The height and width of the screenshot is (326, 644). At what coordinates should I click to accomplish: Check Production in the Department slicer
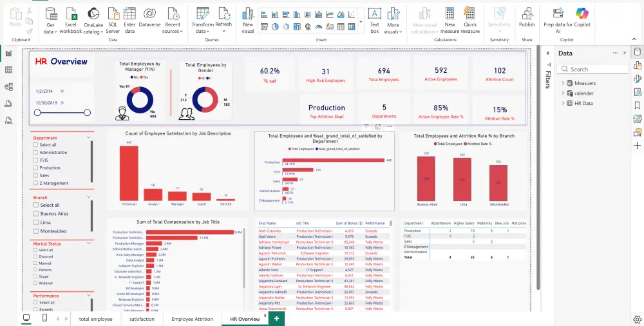pyautogui.click(x=35, y=168)
